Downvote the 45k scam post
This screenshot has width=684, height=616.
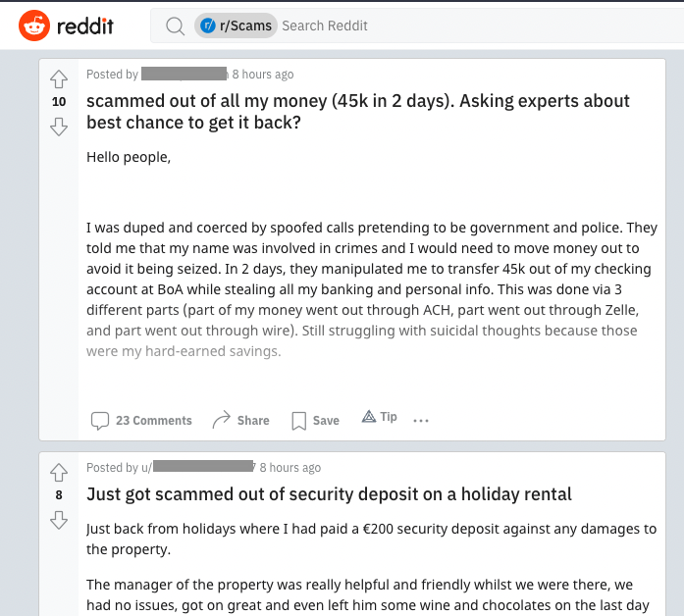pyautogui.click(x=59, y=127)
